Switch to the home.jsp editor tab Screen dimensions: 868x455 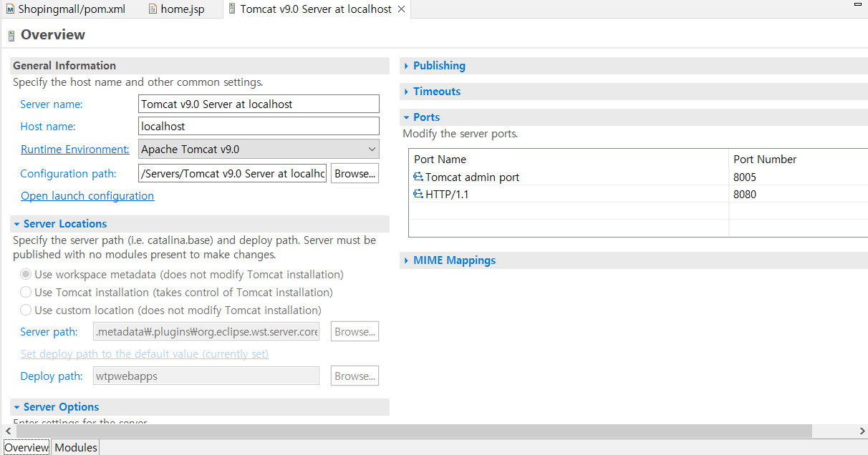[x=178, y=9]
